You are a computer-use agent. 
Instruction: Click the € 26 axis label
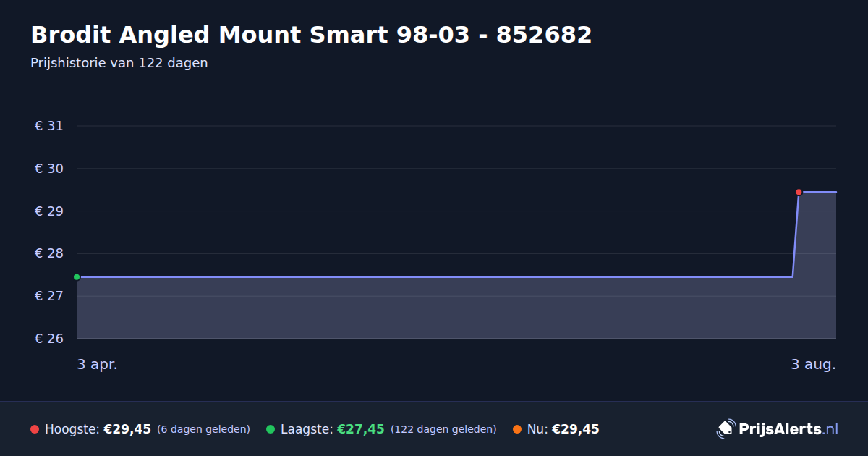49,339
